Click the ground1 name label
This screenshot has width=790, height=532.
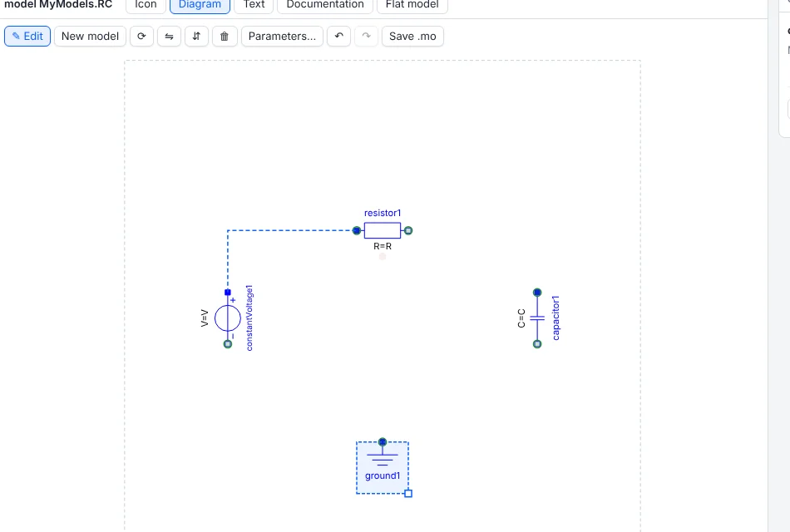point(383,476)
